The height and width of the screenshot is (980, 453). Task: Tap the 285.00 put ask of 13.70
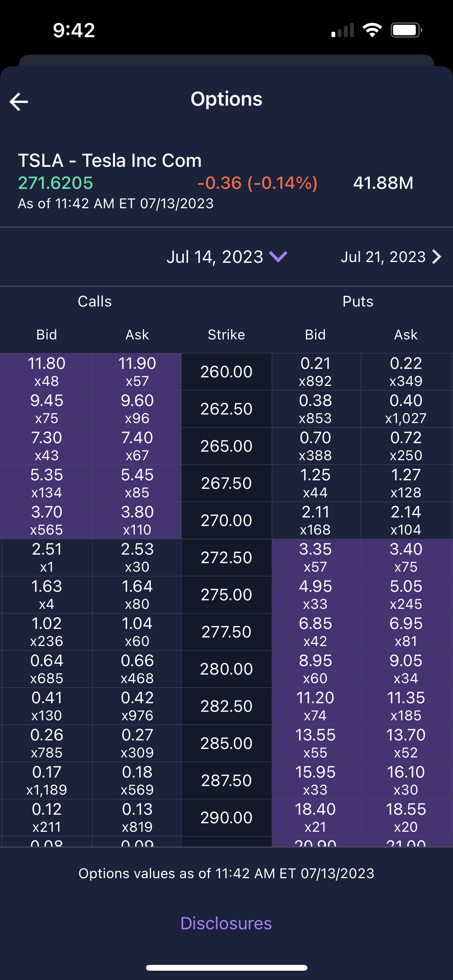(406, 743)
